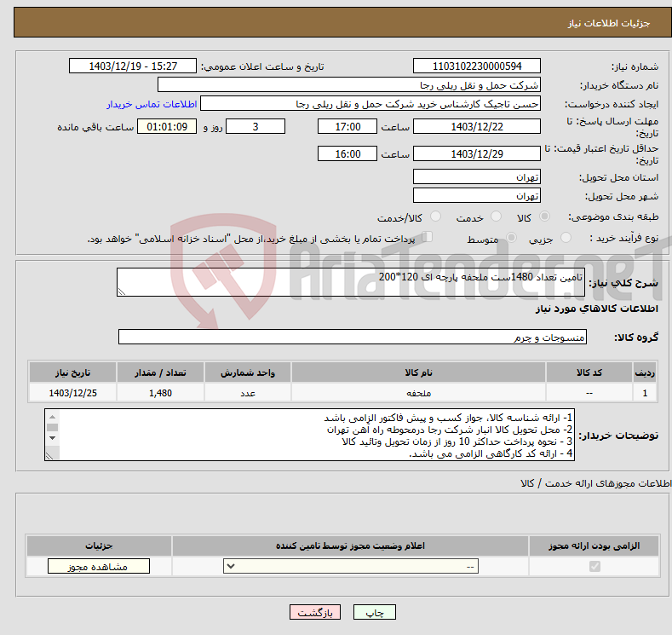The image size is (672, 635).
Task: Click the گروه کالا field منسوجات و چرم
Action: pyautogui.click(x=353, y=337)
